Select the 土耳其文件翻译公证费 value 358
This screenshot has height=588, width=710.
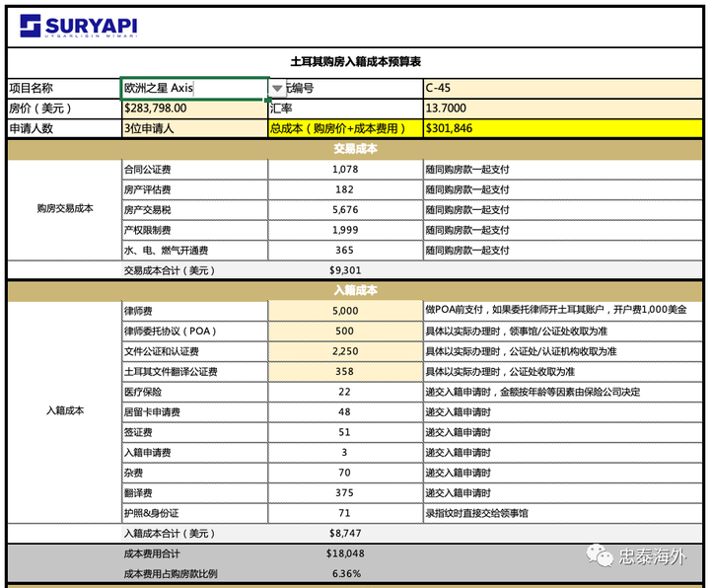point(345,372)
